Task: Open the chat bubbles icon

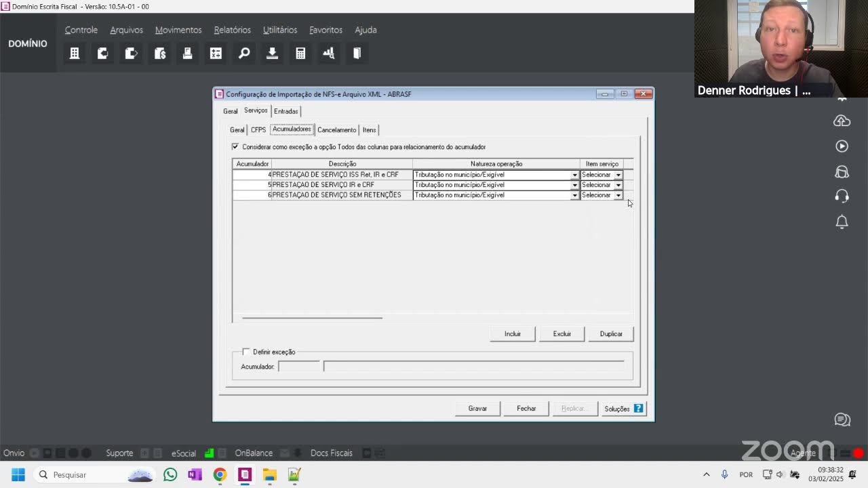Action: click(x=842, y=420)
